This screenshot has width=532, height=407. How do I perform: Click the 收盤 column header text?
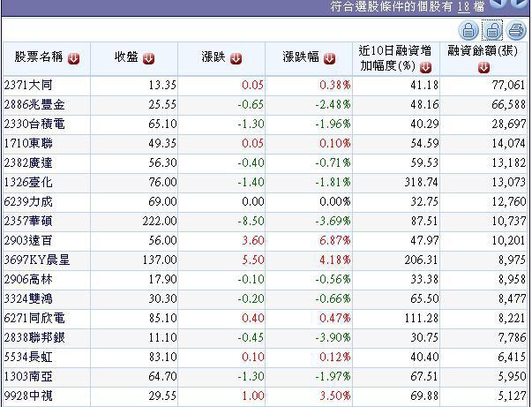coord(126,57)
